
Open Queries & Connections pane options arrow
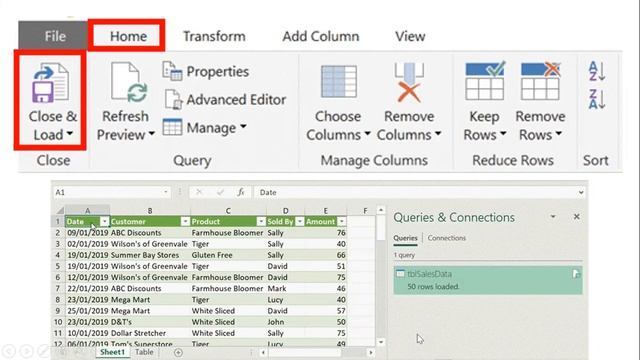(553, 217)
